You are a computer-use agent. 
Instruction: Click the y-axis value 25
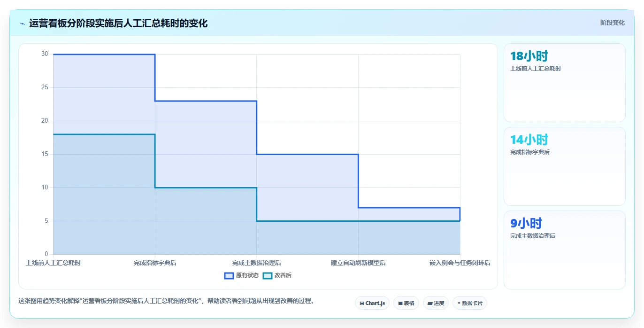tap(45, 87)
